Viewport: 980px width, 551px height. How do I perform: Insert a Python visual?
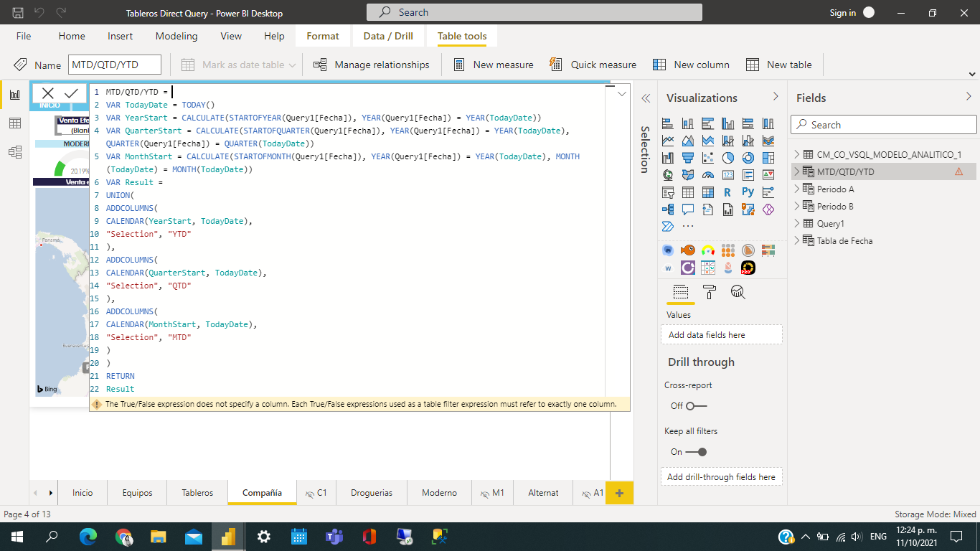748,192
